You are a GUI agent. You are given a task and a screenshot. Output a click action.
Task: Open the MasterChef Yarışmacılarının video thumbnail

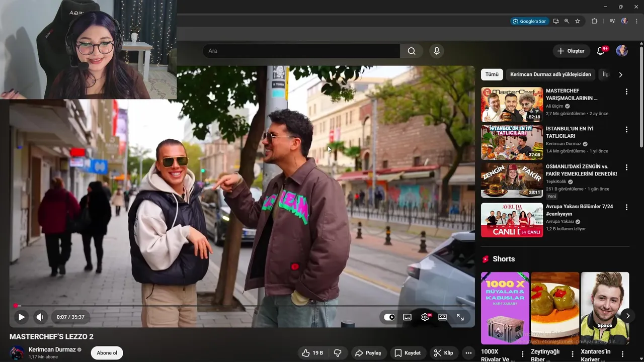coord(512,105)
